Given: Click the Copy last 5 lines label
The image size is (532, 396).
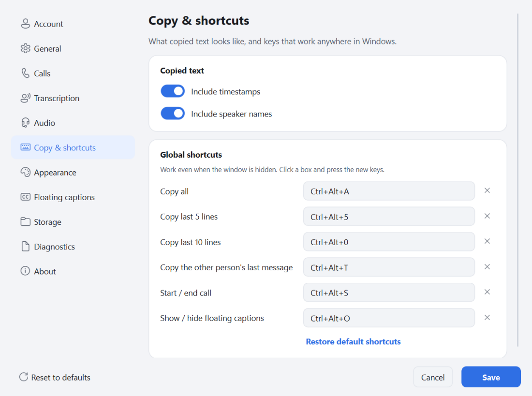Looking at the screenshot, I should click(x=189, y=217).
